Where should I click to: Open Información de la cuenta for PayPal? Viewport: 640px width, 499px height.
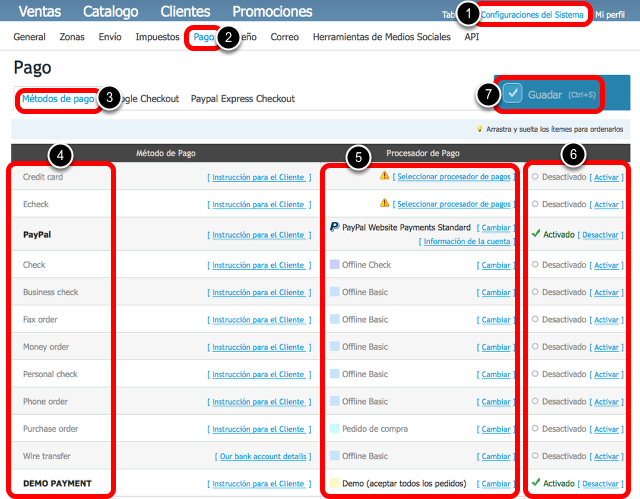pyautogui.click(x=466, y=241)
